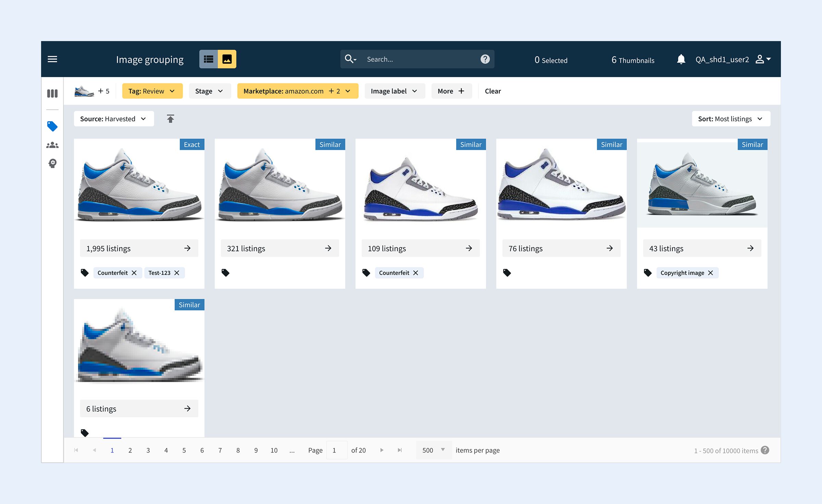Open the 76 listings arrow

click(x=610, y=248)
